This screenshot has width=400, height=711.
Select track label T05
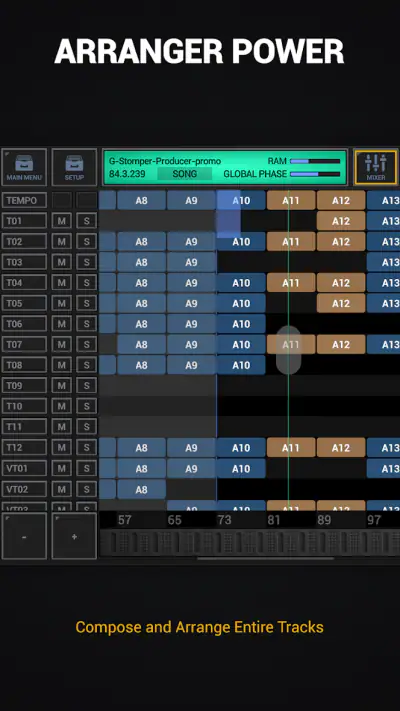24,303
